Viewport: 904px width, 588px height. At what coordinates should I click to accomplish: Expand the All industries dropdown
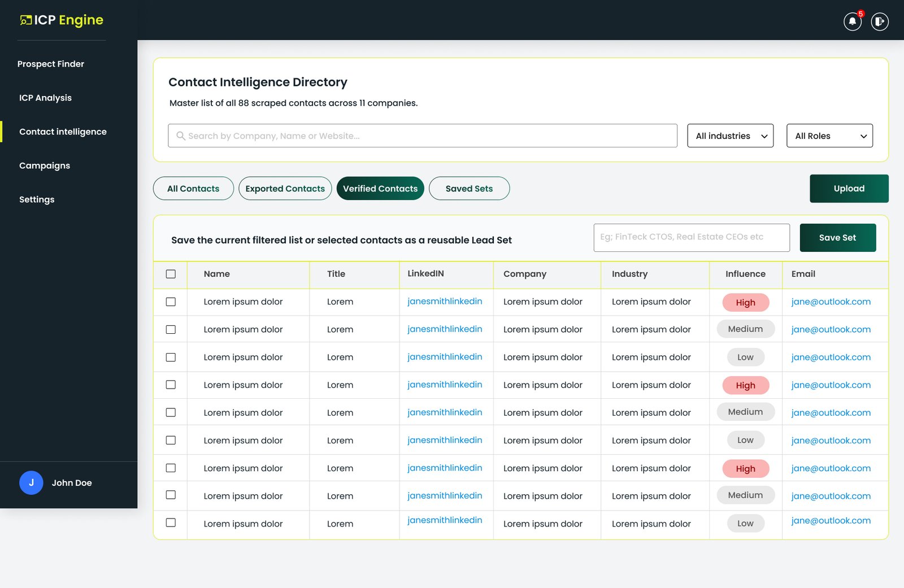[x=730, y=136]
